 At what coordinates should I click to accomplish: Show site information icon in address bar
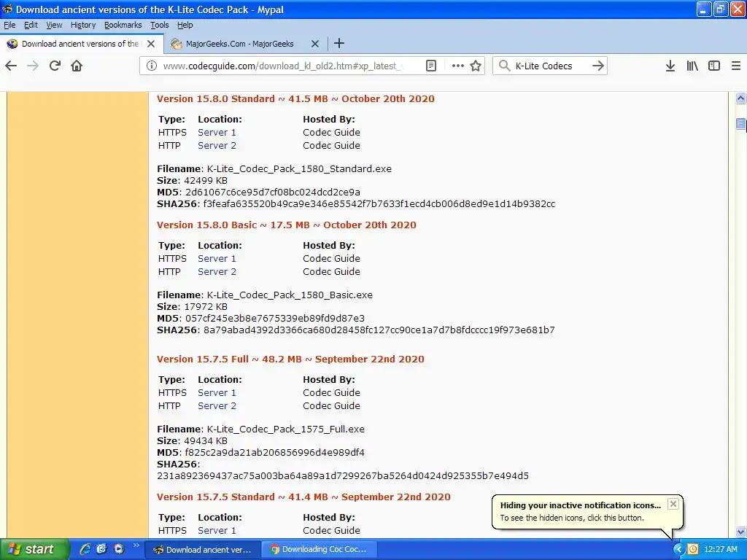tap(152, 66)
